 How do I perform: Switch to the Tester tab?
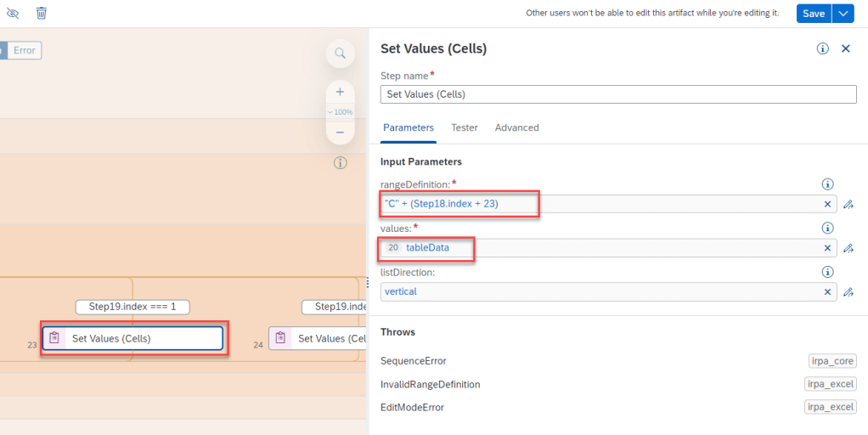(x=465, y=127)
